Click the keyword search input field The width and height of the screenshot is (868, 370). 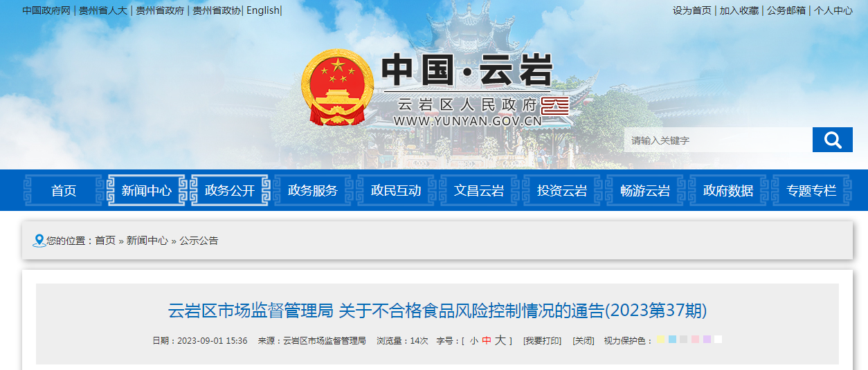click(718, 140)
